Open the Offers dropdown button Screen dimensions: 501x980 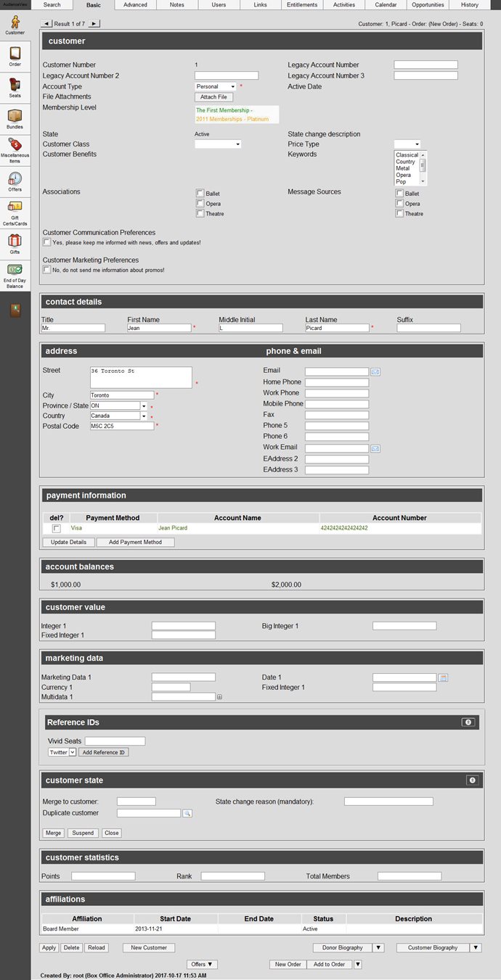tap(202, 964)
